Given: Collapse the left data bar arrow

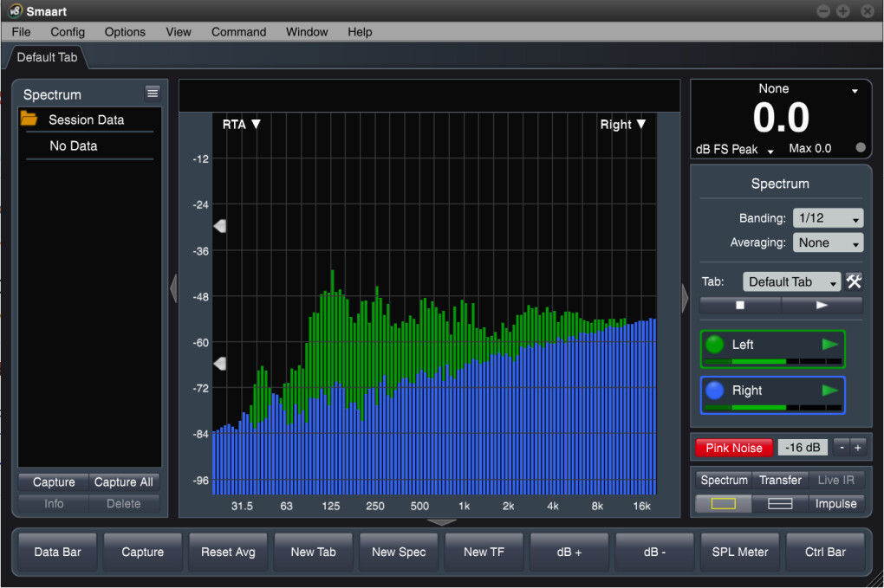Looking at the screenshot, I should [x=173, y=288].
